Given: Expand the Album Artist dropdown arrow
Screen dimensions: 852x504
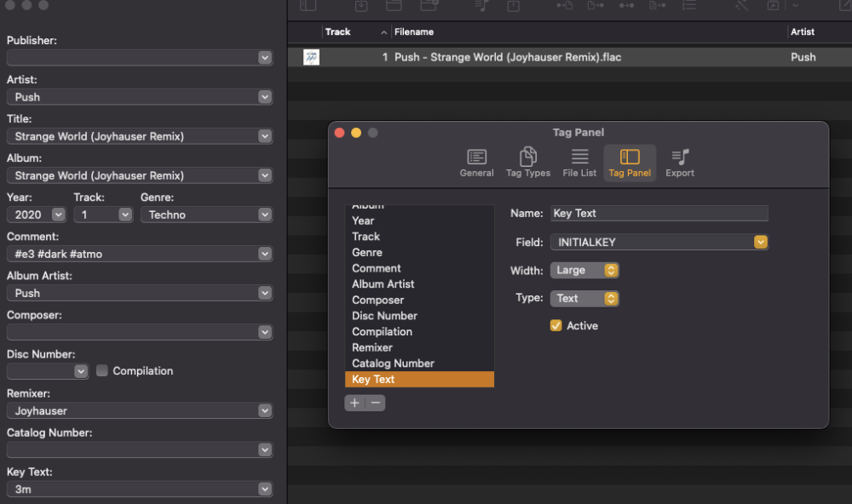Looking at the screenshot, I should point(265,293).
